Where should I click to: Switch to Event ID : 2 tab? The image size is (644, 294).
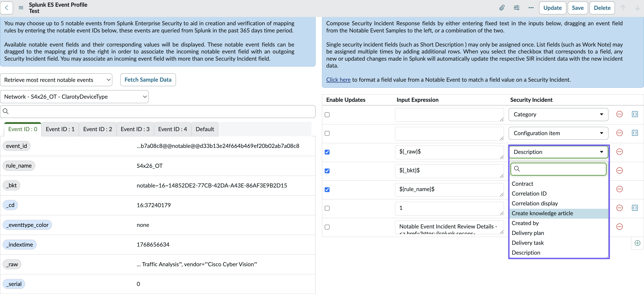98,129
